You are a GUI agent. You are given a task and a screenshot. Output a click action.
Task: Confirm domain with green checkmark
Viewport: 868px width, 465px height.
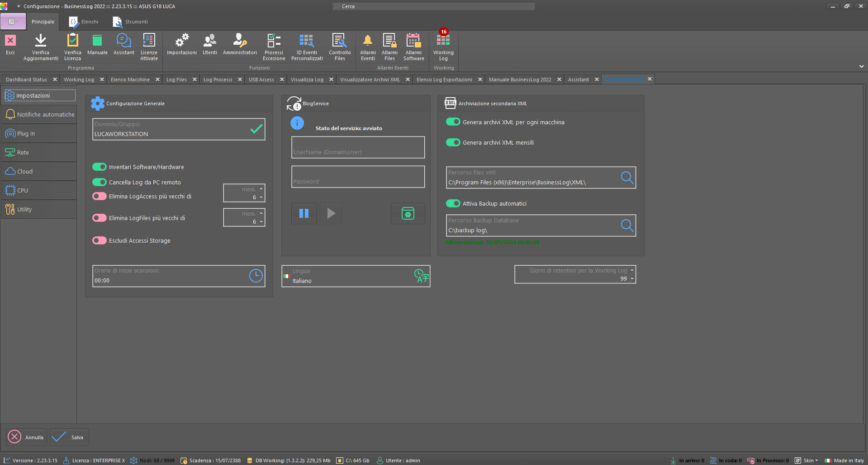pyautogui.click(x=256, y=129)
